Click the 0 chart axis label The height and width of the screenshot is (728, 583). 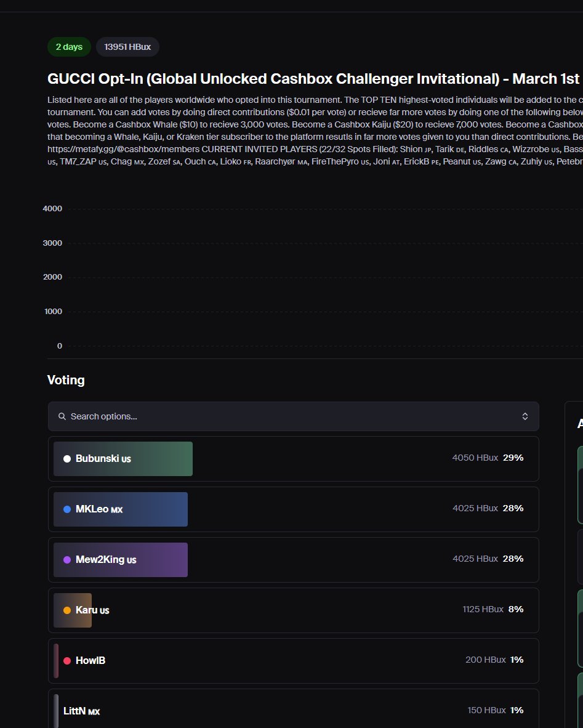(x=60, y=346)
